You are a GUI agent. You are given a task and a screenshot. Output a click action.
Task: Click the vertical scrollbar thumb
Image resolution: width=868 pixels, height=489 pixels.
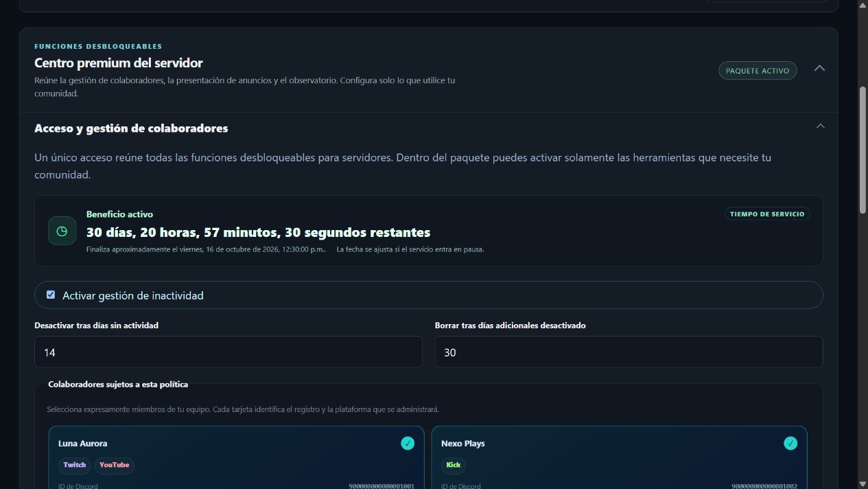click(x=863, y=149)
